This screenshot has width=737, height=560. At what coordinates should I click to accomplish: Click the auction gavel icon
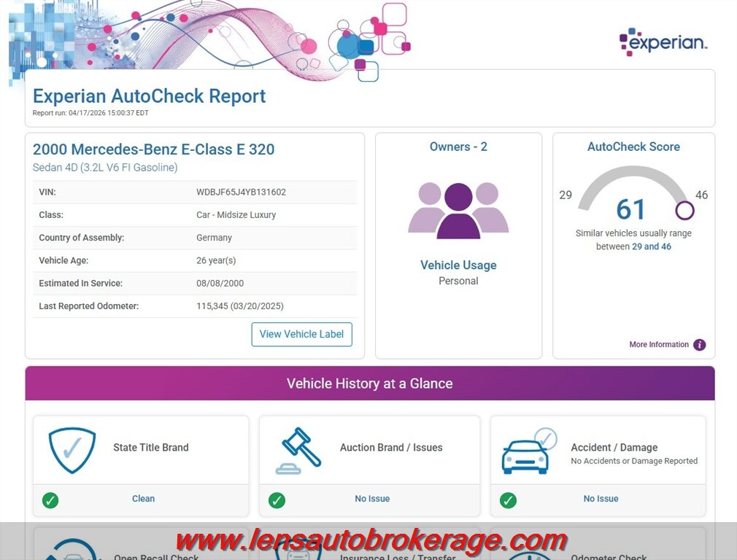pos(299,450)
